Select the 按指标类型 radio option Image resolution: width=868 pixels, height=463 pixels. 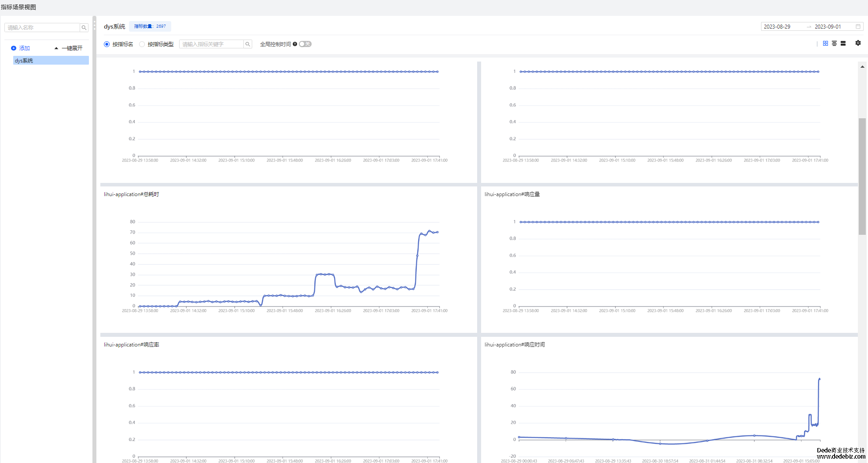[142, 44]
